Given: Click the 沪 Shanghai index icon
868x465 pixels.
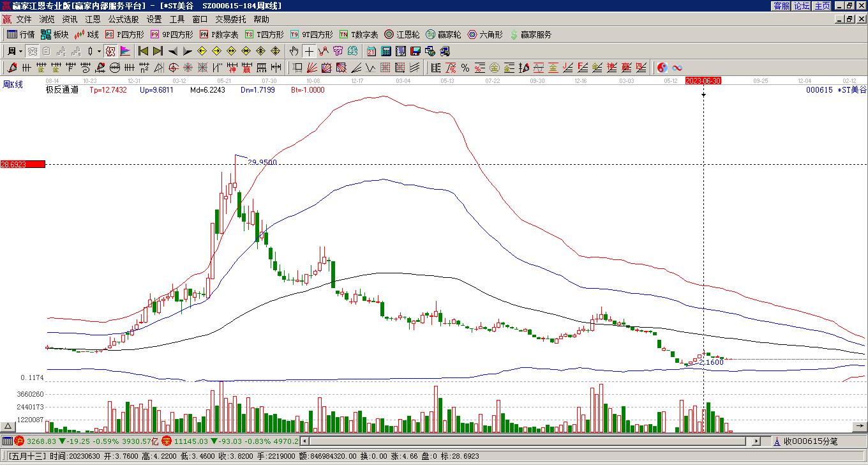Looking at the screenshot, I should 19,441.
